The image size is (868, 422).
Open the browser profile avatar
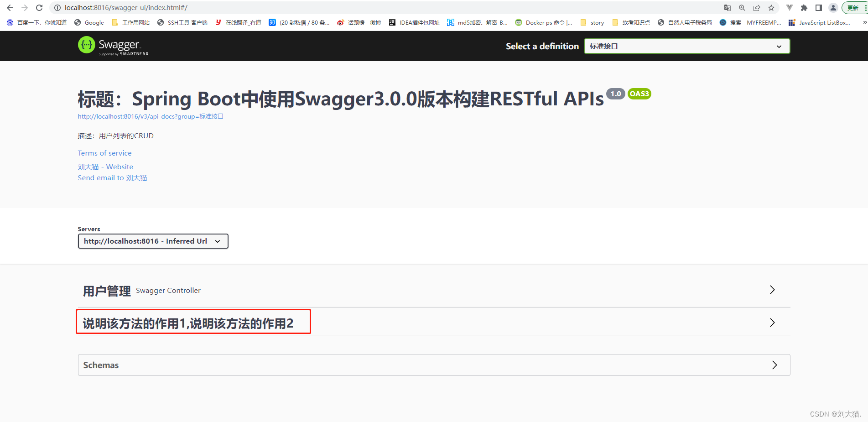tap(833, 8)
